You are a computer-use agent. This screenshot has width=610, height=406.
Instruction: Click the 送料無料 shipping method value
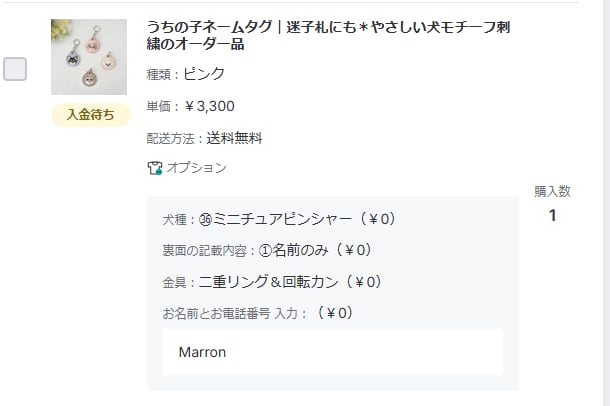tap(235, 138)
